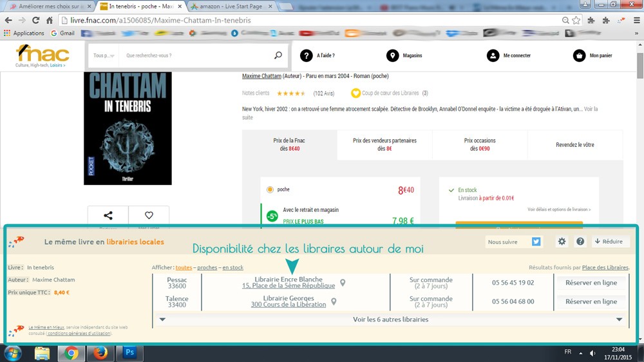The image size is (644, 362).
Task: Share the book with the share icon
Action: coord(108,215)
